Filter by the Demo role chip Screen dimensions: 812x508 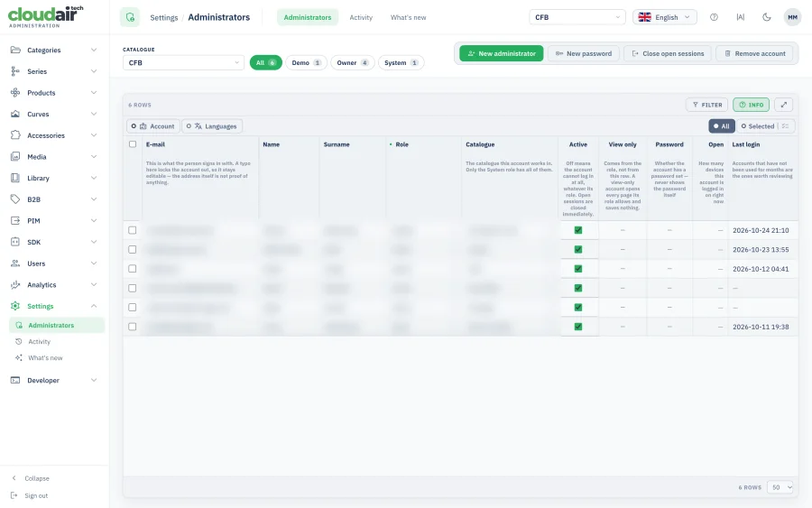(x=306, y=62)
